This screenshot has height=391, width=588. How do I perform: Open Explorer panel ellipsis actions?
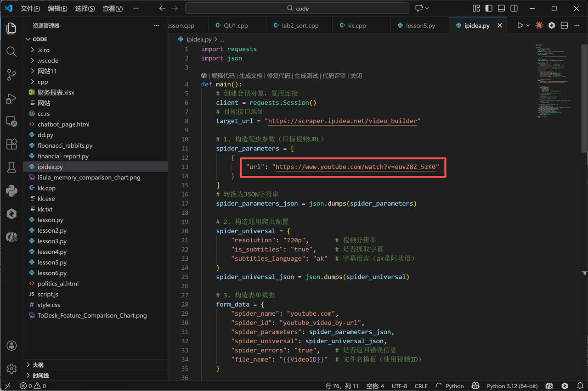tap(157, 26)
